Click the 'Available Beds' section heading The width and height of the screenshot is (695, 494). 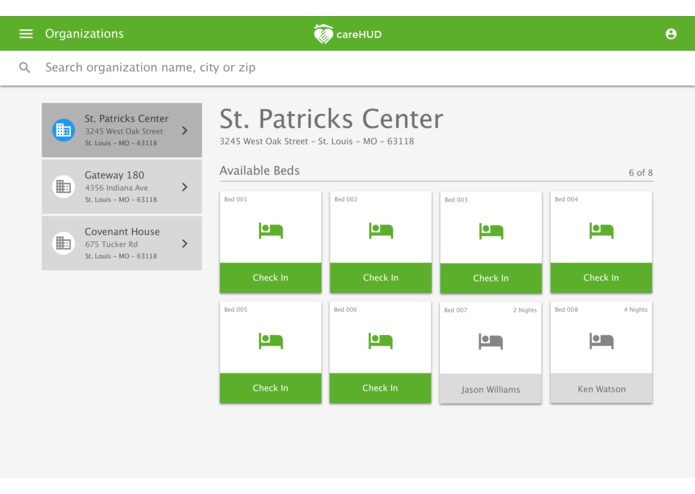[260, 171]
